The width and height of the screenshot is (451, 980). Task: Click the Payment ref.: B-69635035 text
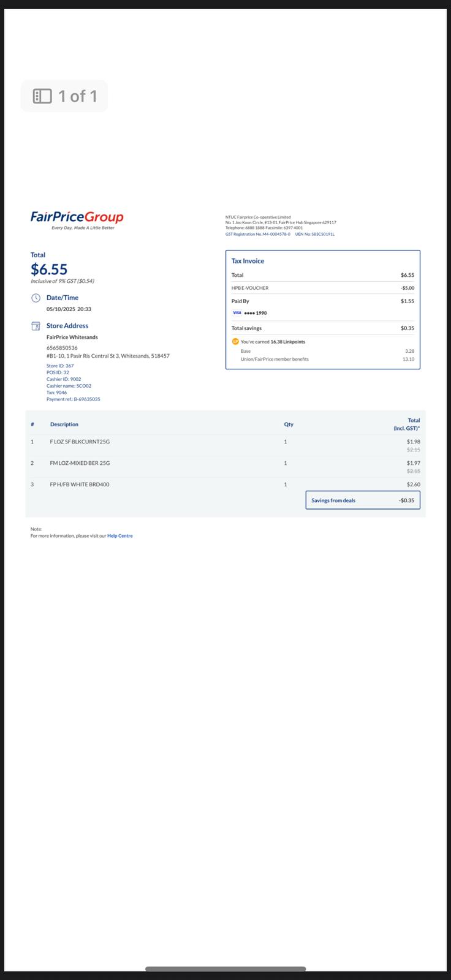74,399
